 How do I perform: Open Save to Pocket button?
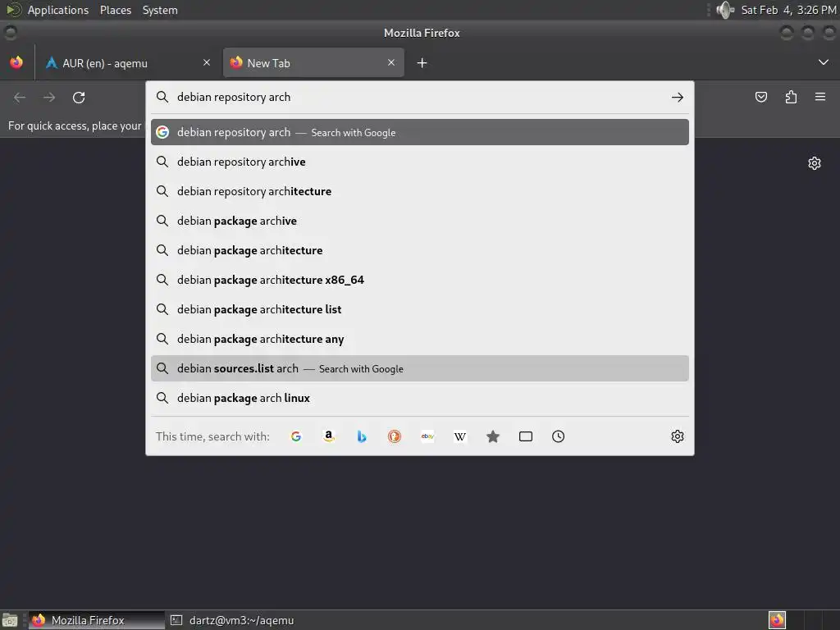[760, 97]
